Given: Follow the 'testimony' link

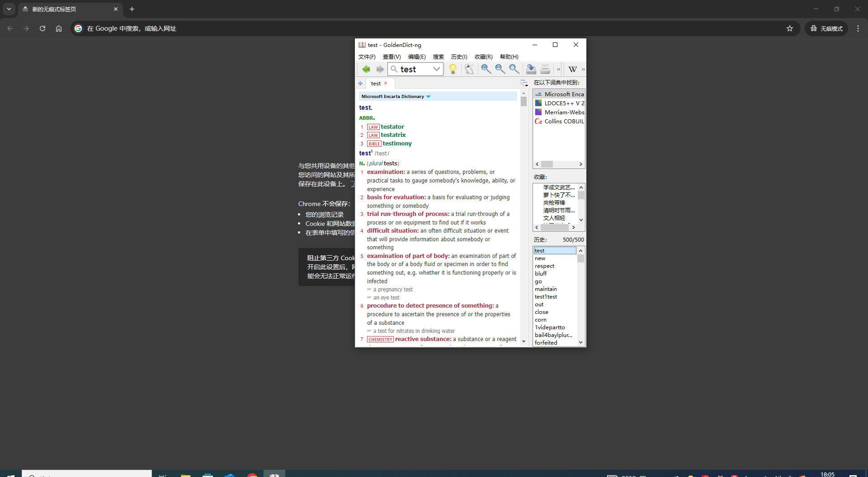Looking at the screenshot, I should [x=397, y=144].
